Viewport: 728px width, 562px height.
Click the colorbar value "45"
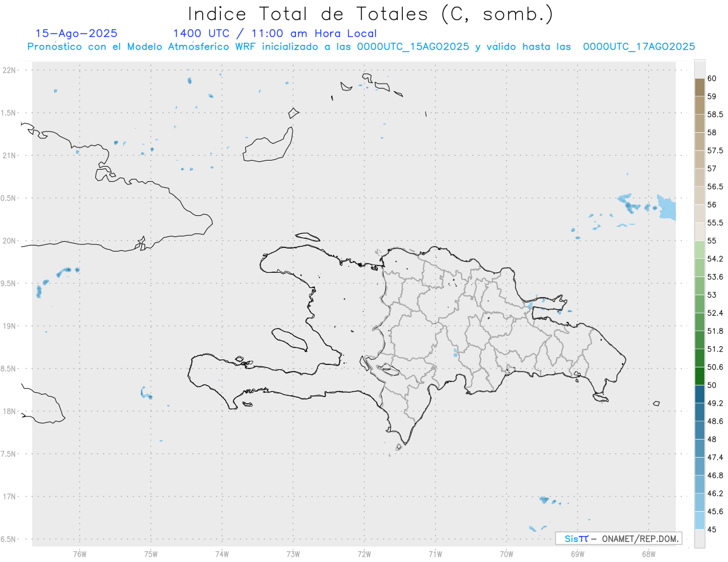(712, 529)
